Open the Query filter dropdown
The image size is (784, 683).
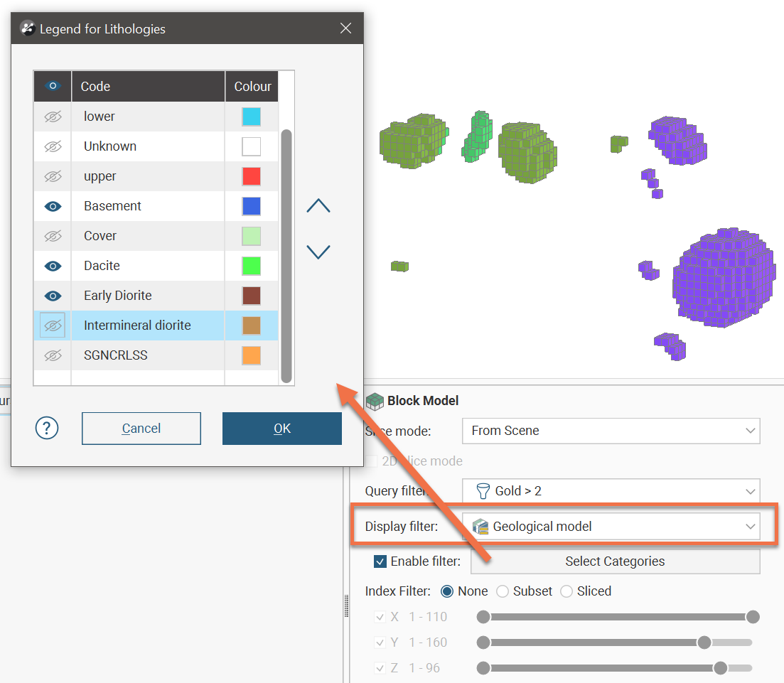(x=610, y=491)
